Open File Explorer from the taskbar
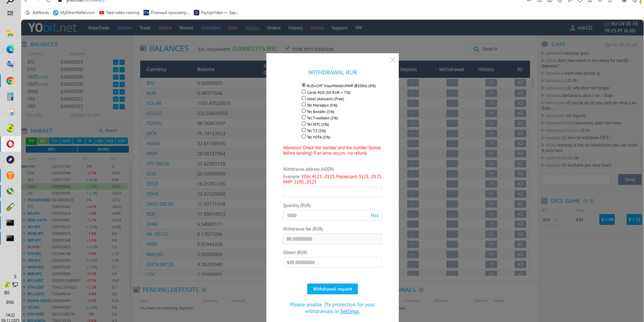 click(10, 33)
